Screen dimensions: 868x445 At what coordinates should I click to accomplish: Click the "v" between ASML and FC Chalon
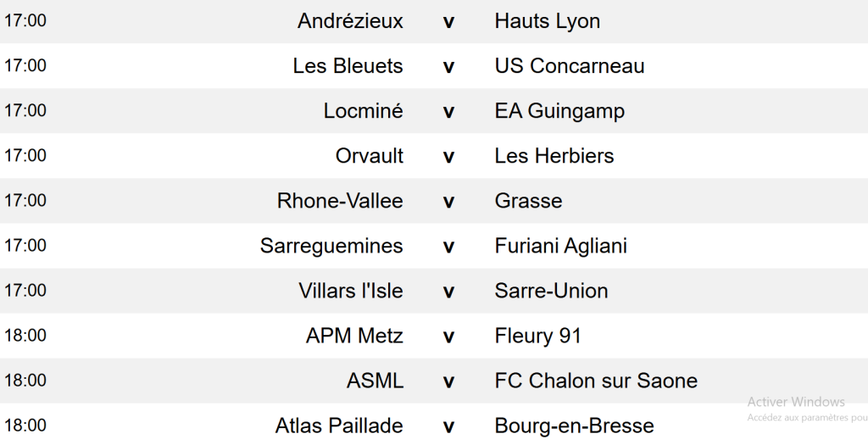coord(448,381)
